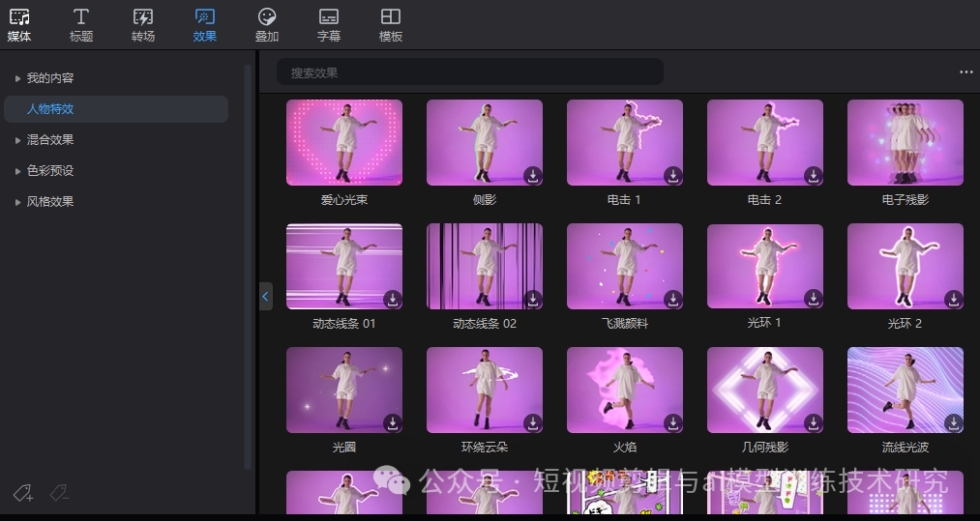
Task: Open the 模板 (Templates) tab
Action: coord(391,25)
